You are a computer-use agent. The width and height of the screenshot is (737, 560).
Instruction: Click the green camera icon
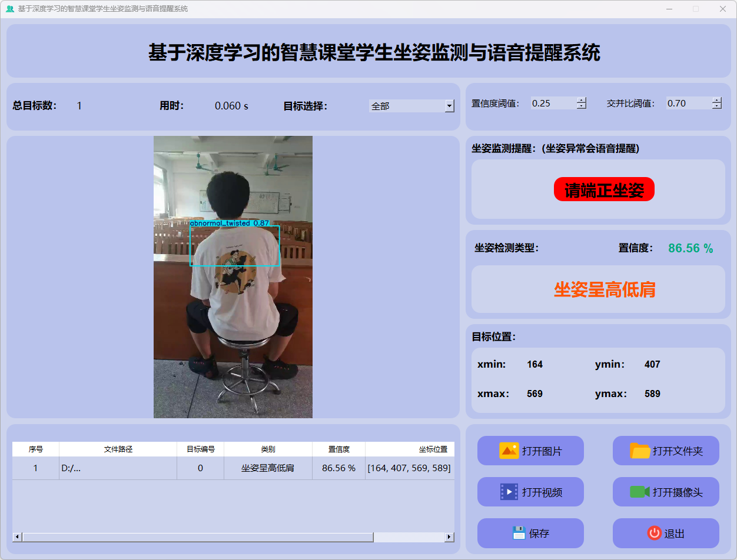pos(640,492)
